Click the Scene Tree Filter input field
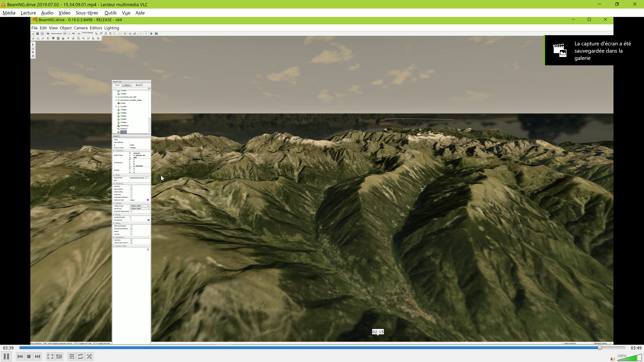 130,88
